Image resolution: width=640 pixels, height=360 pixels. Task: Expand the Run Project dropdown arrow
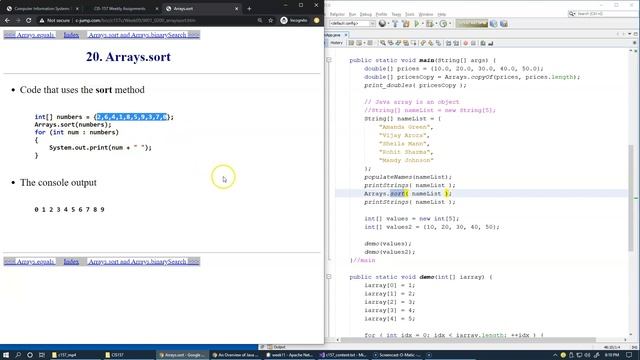coord(422,24)
